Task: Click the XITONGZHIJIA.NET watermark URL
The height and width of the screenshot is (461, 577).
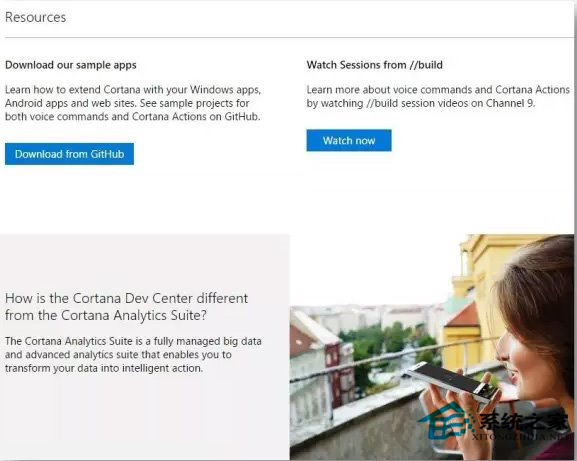Action: pos(520,437)
